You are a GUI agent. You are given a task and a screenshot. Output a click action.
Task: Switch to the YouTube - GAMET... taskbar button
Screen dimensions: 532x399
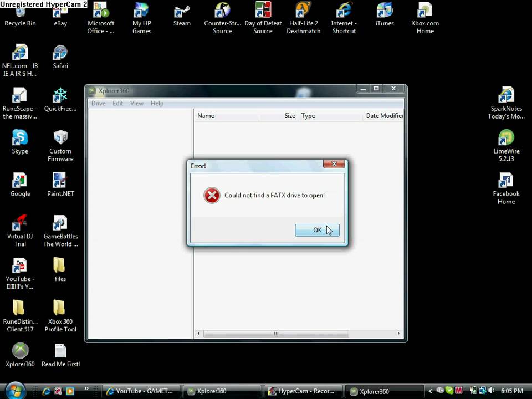pos(141,391)
